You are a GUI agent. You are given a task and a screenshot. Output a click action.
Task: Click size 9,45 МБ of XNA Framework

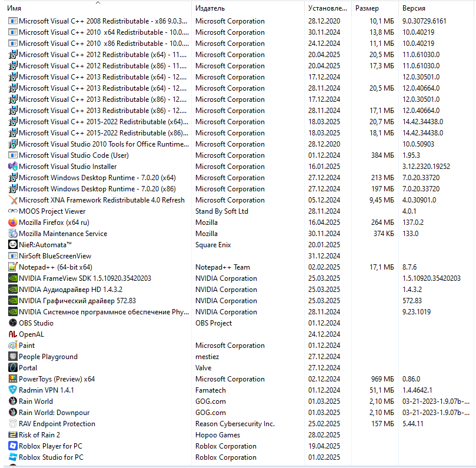point(381,200)
